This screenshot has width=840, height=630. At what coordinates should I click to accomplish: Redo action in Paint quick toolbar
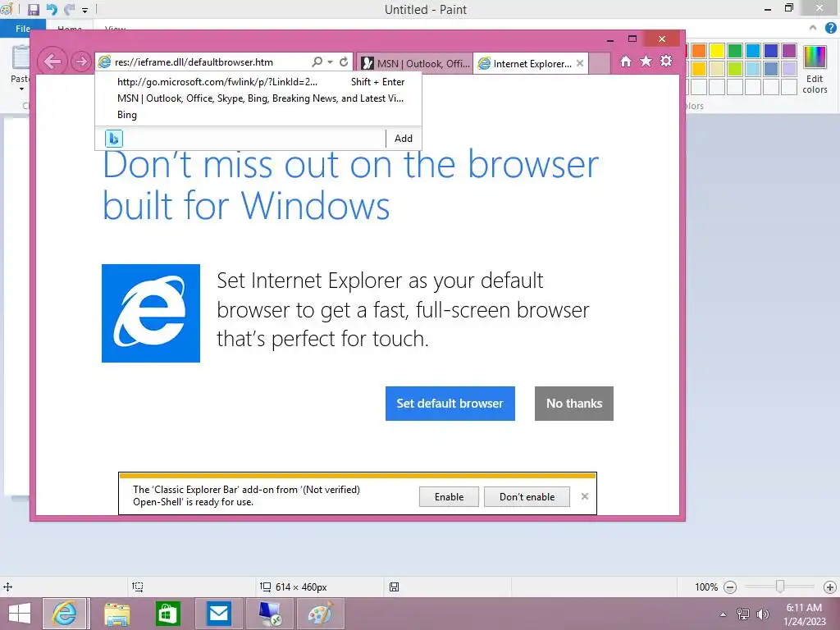point(69,10)
